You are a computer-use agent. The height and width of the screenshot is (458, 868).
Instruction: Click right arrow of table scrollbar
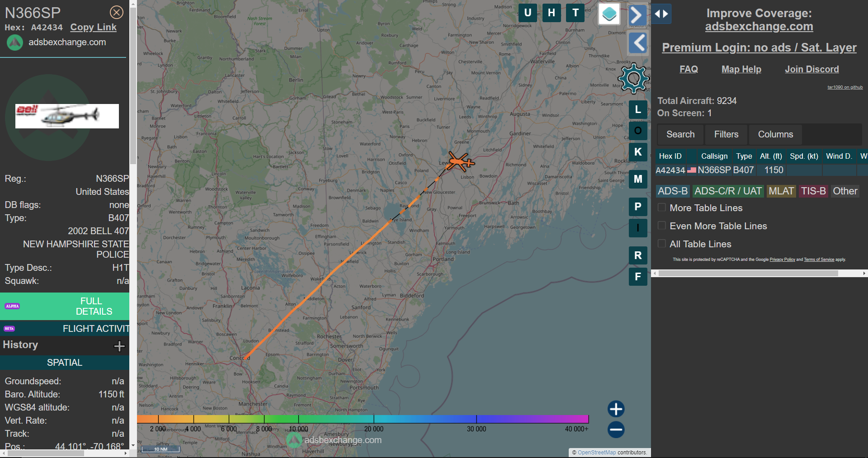(x=864, y=274)
